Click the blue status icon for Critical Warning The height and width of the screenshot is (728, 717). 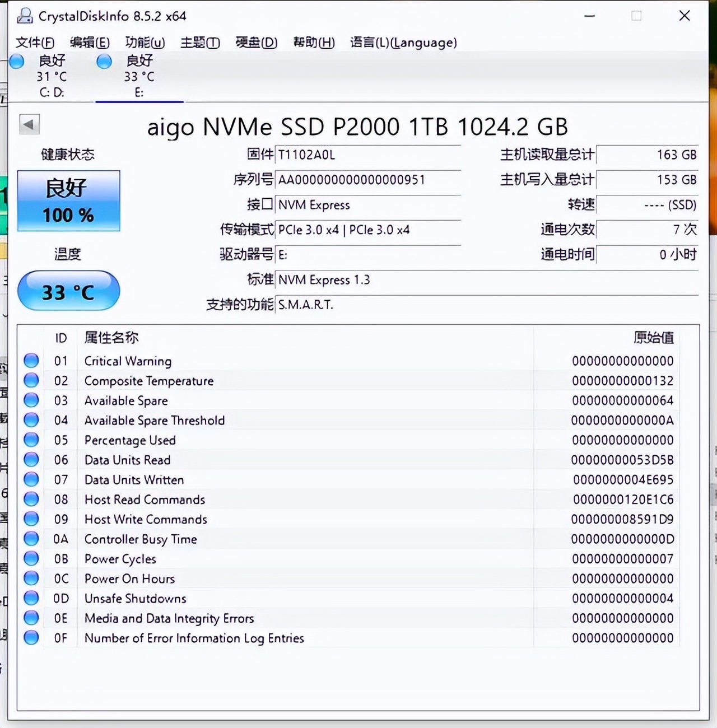31,361
